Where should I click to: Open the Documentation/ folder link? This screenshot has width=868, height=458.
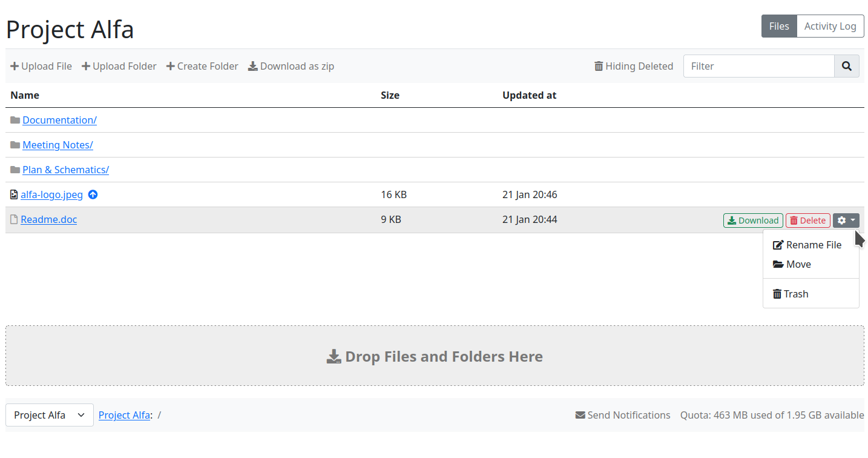click(59, 120)
